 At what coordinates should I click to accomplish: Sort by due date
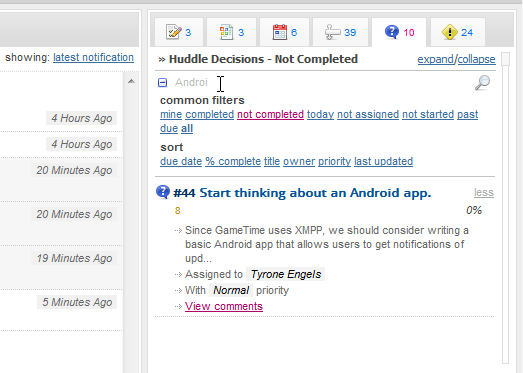(x=181, y=161)
